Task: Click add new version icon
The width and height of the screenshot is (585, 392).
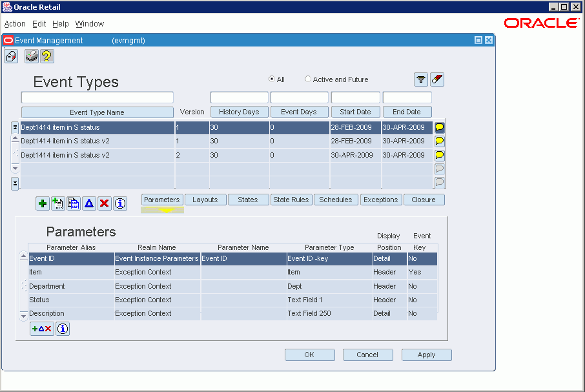Action: [x=58, y=203]
